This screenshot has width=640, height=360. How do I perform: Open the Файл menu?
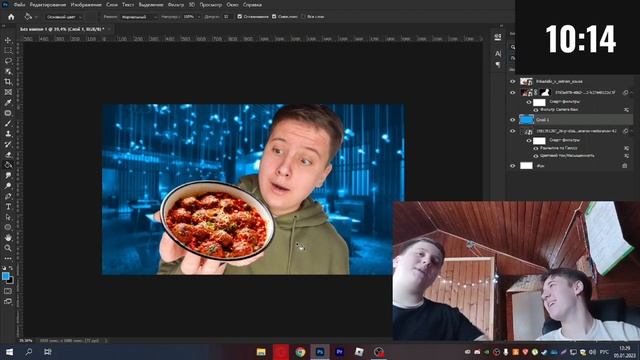pos(20,5)
